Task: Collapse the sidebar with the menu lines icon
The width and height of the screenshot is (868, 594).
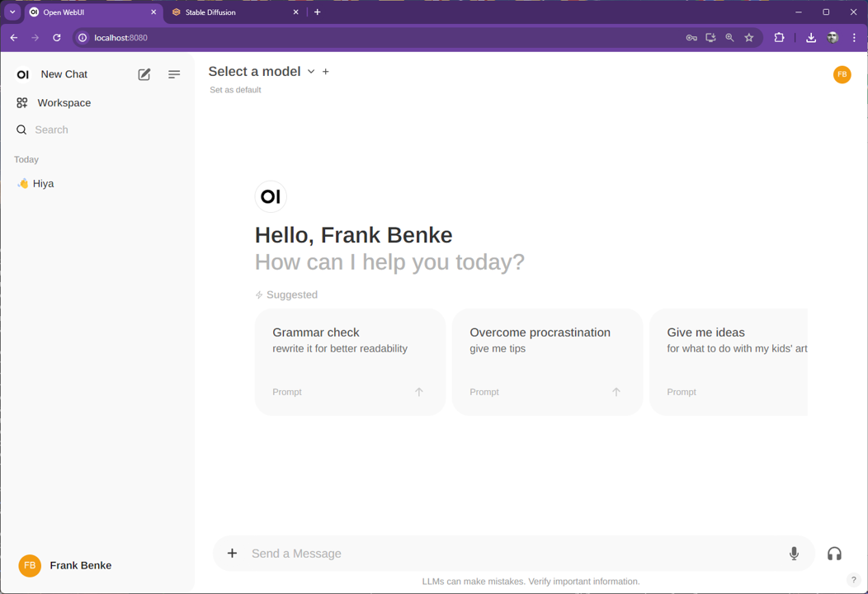Action: click(174, 74)
